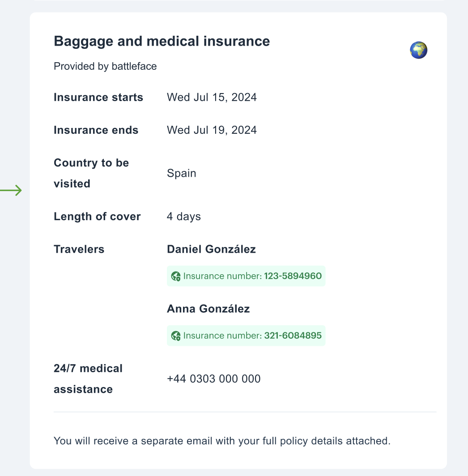Click the Provided by battleface text

105,66
